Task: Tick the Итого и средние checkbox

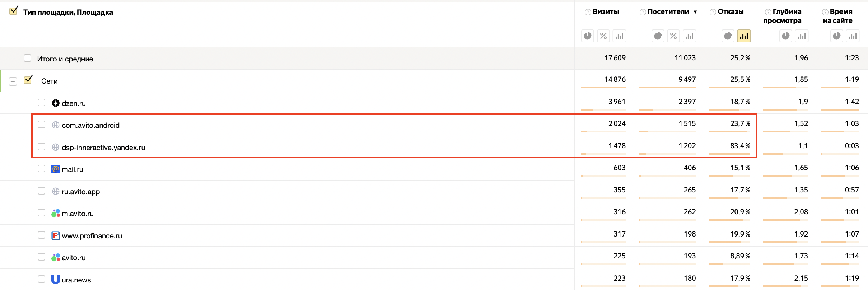Action: coord(28,58)
